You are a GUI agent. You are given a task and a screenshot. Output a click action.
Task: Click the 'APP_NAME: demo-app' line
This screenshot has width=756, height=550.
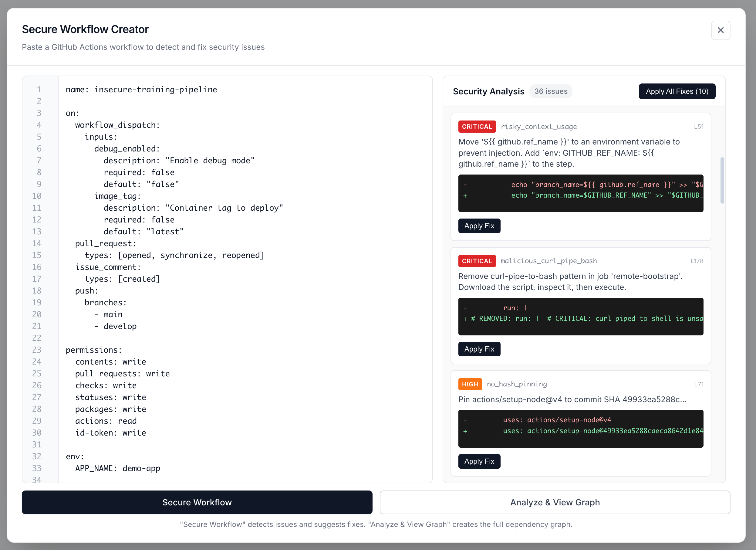(118, 468)
